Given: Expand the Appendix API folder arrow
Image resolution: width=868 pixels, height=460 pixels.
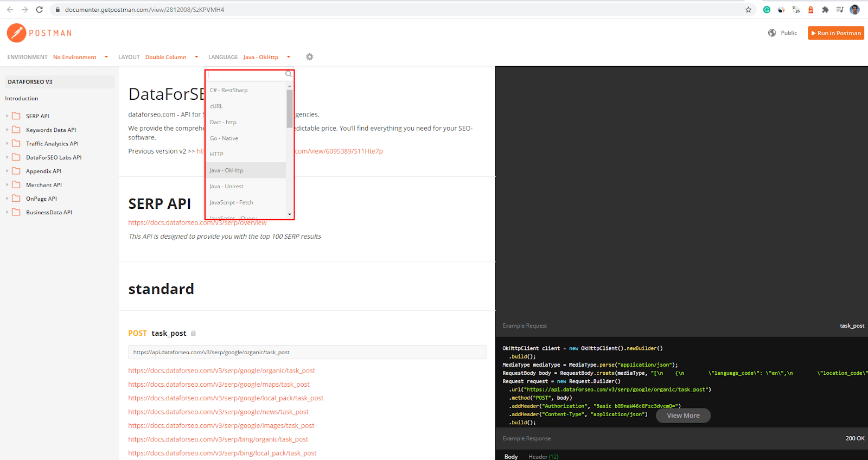Looking at the screenshot, I should 7,171.
